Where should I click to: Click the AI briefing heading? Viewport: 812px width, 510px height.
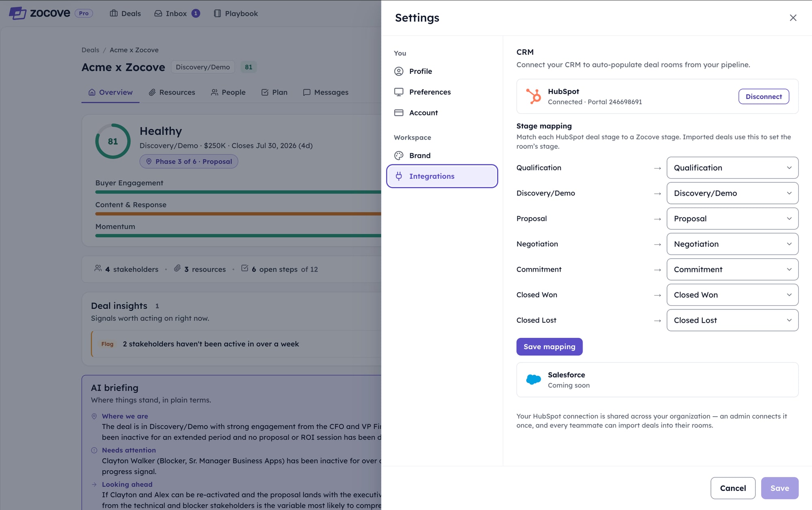[114, 388]
